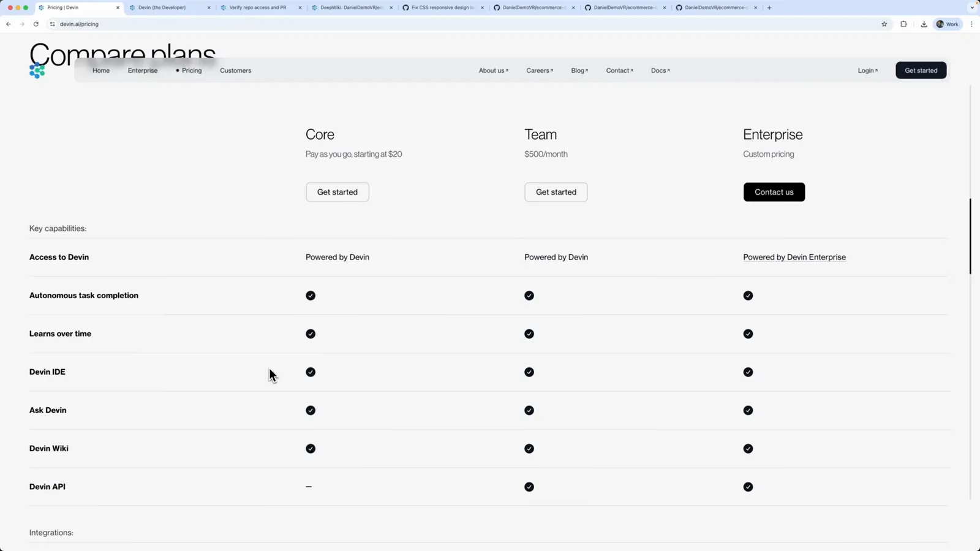This screenshot has height=551, width=980.
Task: Open Careers external link
Action: click(x=540, y=70)
